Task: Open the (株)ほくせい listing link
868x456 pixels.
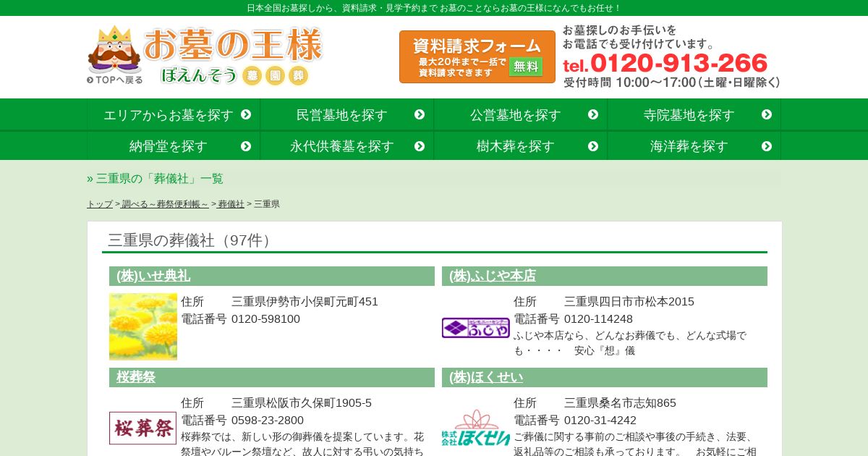Action: pos(486,377)
